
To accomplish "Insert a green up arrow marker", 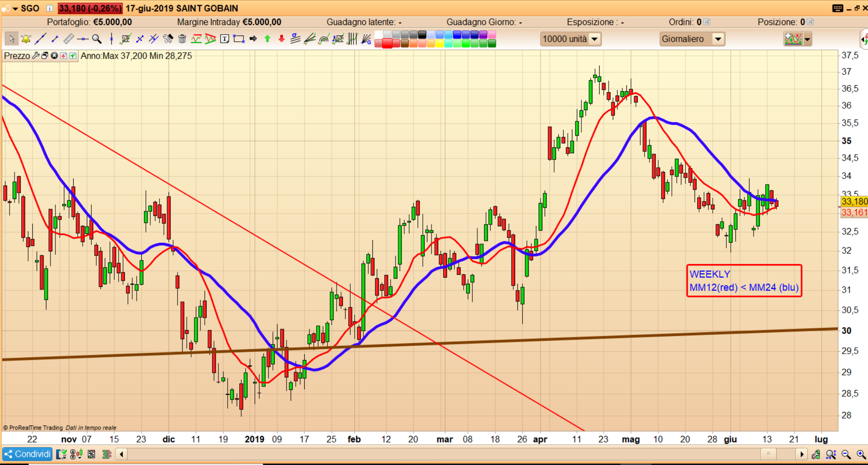I will pos(268,39).
